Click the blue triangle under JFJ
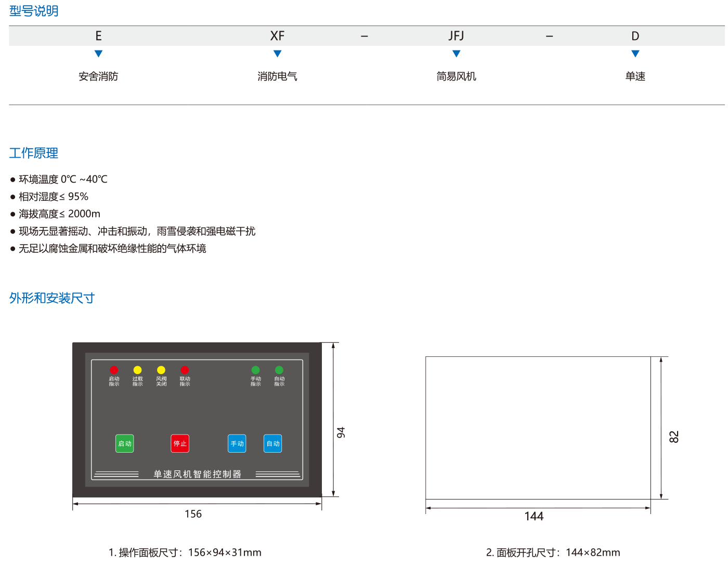The width and height of the screenshot is (728, 577). (x=456, y=54)
